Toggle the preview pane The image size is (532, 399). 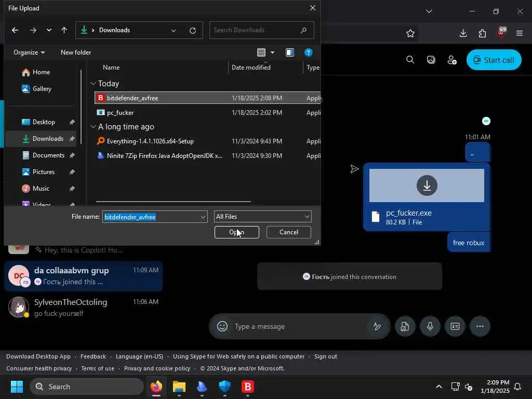point(290,52)
